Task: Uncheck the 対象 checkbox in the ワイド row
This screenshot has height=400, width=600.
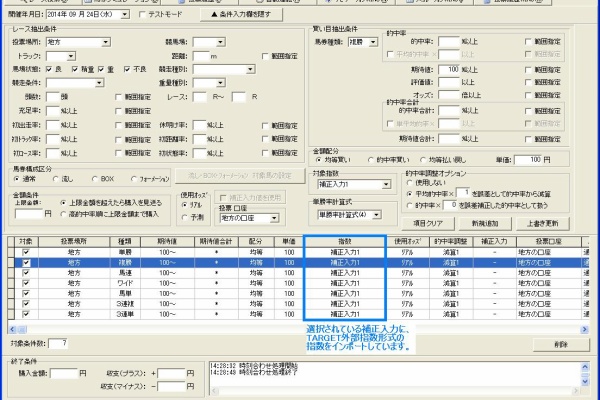Action: (x=27, y=284)
